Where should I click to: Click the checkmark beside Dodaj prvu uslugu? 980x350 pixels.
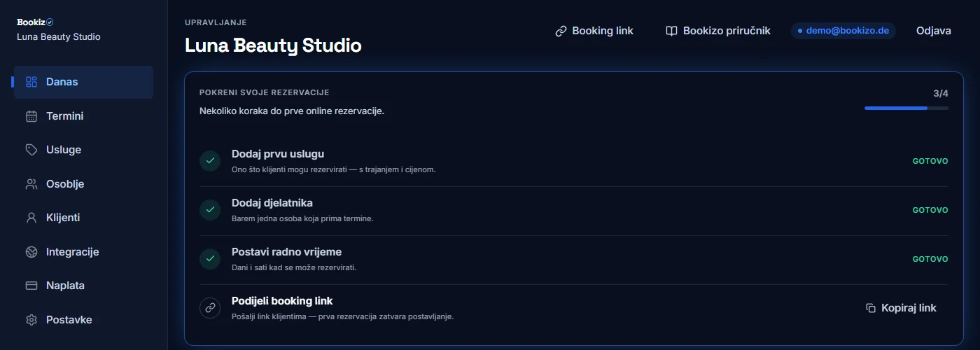tap(210, 161)
